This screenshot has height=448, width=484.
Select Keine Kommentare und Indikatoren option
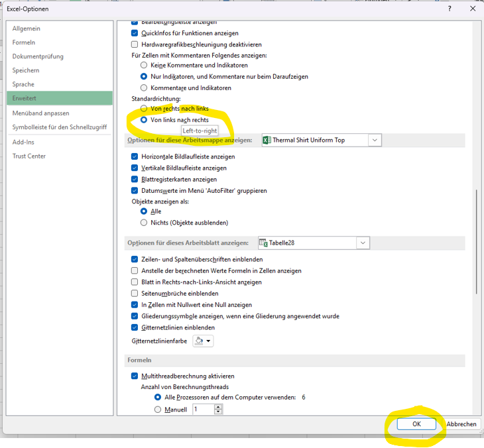tap(144, 65)
